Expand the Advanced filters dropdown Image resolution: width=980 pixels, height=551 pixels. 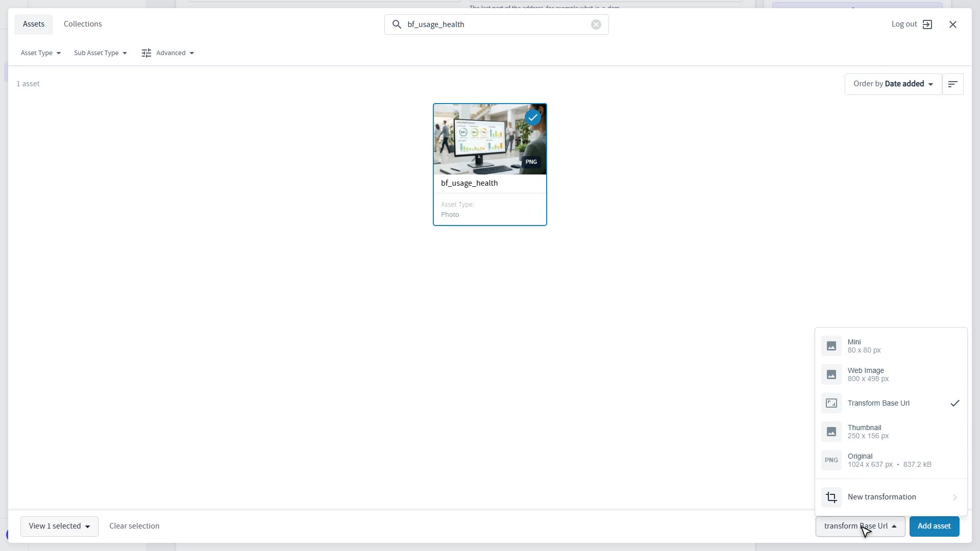tap(168, 53)
